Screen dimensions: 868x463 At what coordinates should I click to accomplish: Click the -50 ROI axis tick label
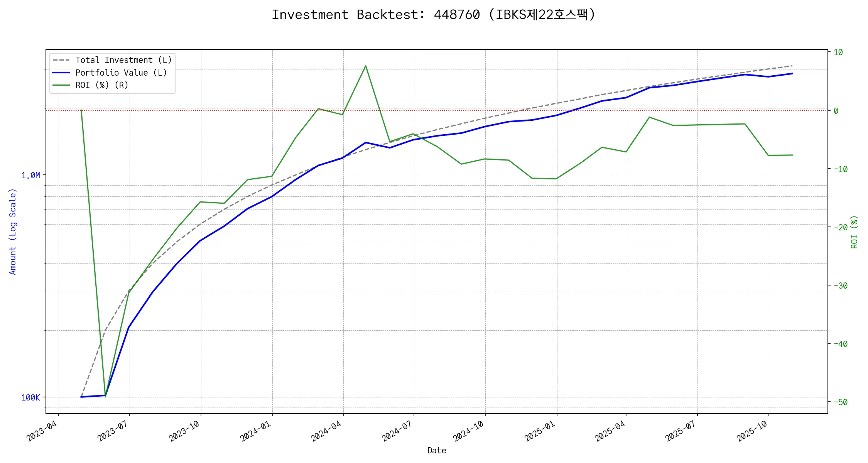click(x=841, y=402)
